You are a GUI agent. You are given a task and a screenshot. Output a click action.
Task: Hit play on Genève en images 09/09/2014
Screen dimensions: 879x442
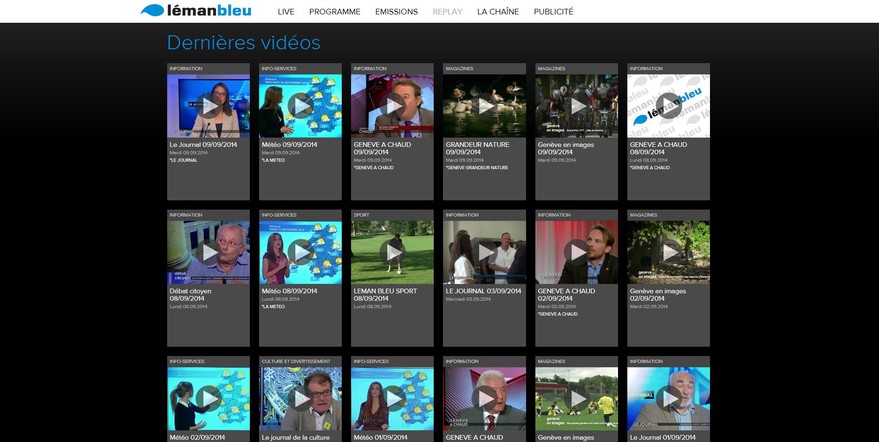click(x=576, y=106)
